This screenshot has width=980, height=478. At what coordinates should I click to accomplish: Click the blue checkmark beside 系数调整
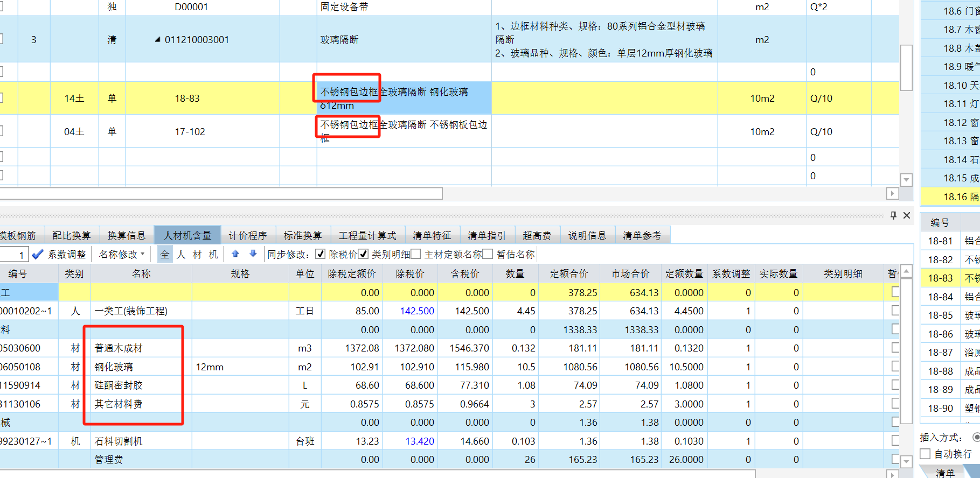tap(38, 254)
